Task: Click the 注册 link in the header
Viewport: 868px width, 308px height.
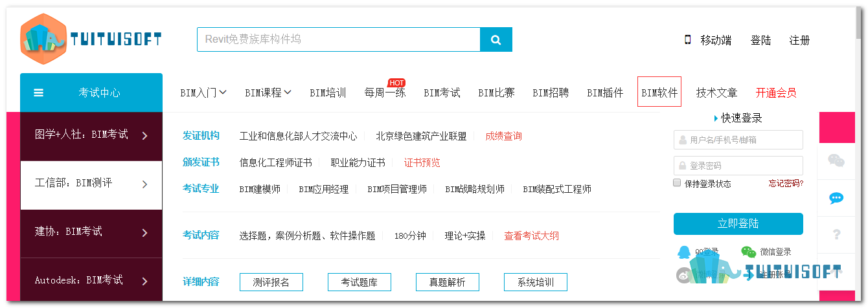Action: 799,40
